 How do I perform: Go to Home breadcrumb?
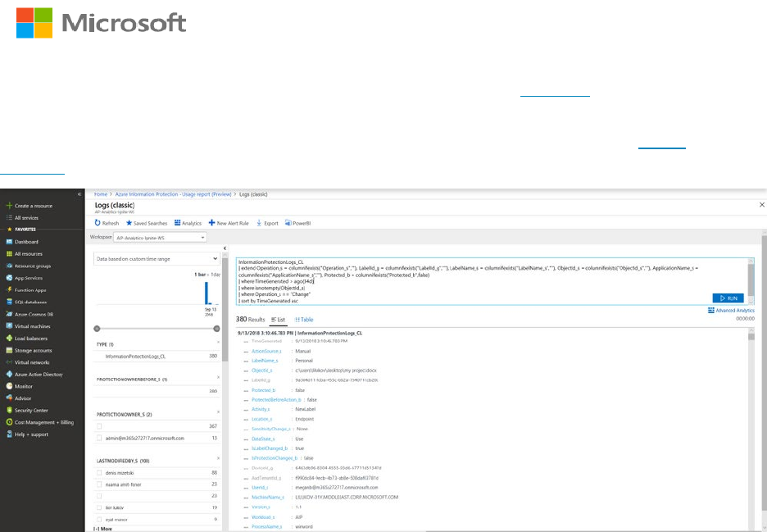[101, 194]
